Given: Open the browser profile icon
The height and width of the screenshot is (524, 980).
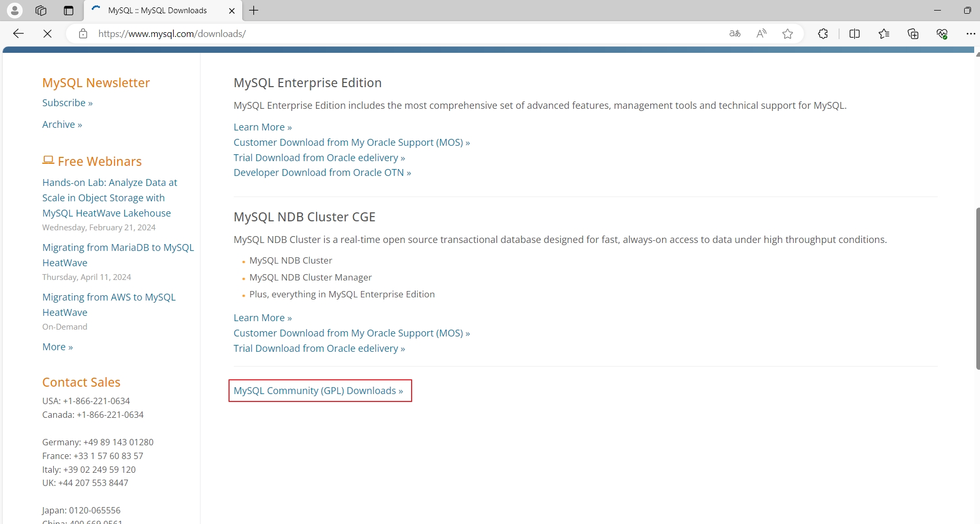Looking at the screenshot, I should click(15, 10).
